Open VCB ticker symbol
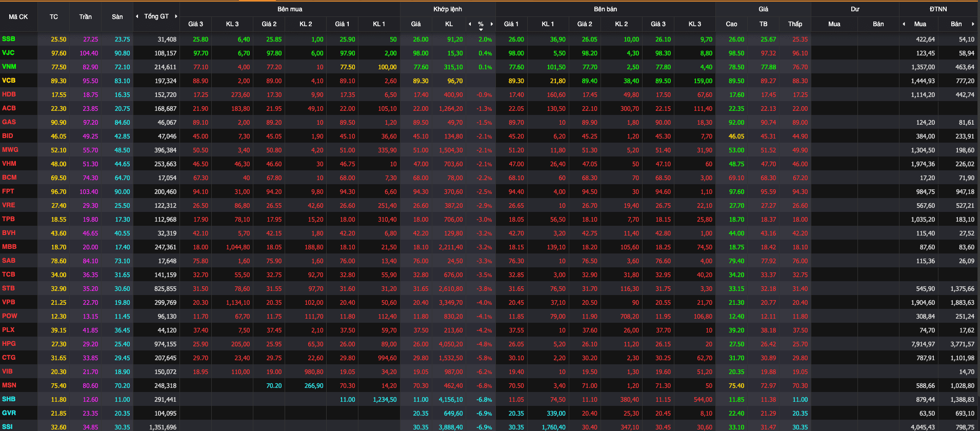 [x=9, y=81]
